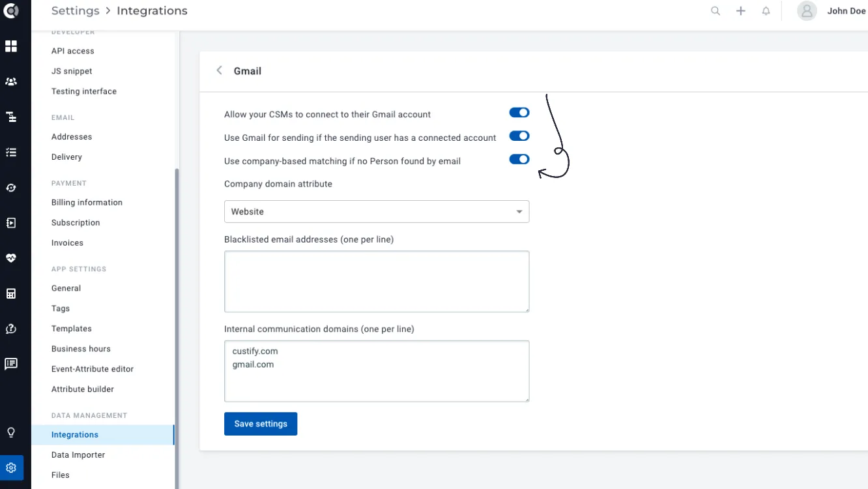Open the heart health icon in left rail

[11, 258]
